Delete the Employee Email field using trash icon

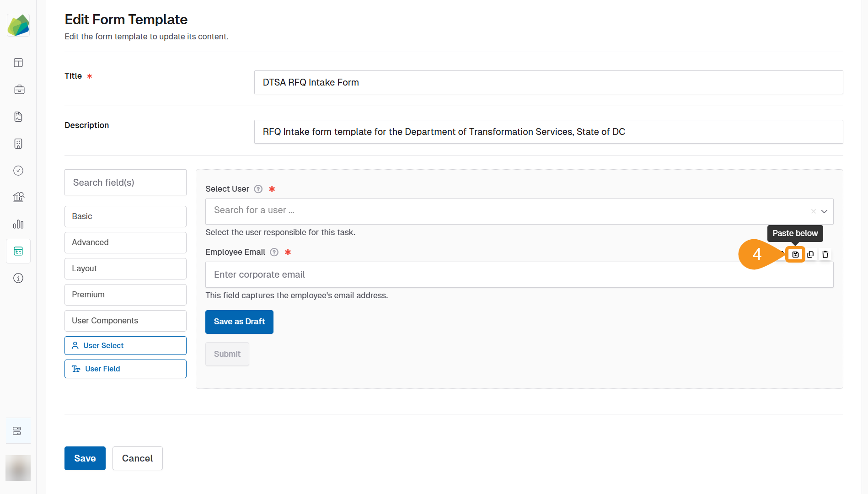[825, 254]
